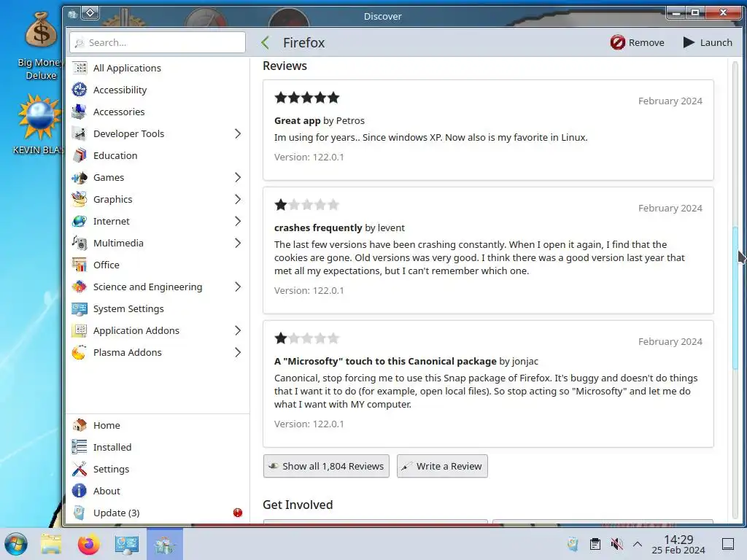Open the Windows-style start menu orb
Screen dimensions: 747x560
tap(16, 544)
